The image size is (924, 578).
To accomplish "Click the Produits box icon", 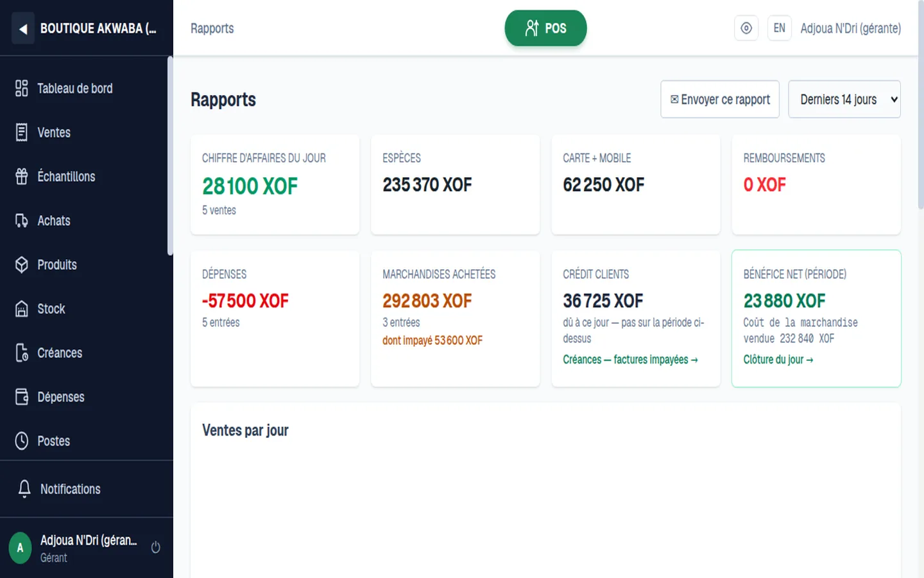I will [22, 265].
